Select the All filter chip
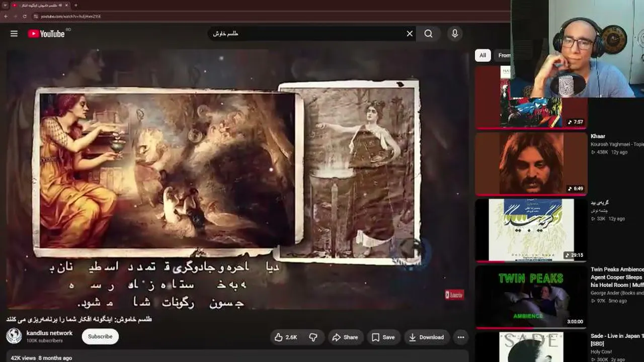The width and height of the screenshot is (644, 362). click(x=483, y=55)
